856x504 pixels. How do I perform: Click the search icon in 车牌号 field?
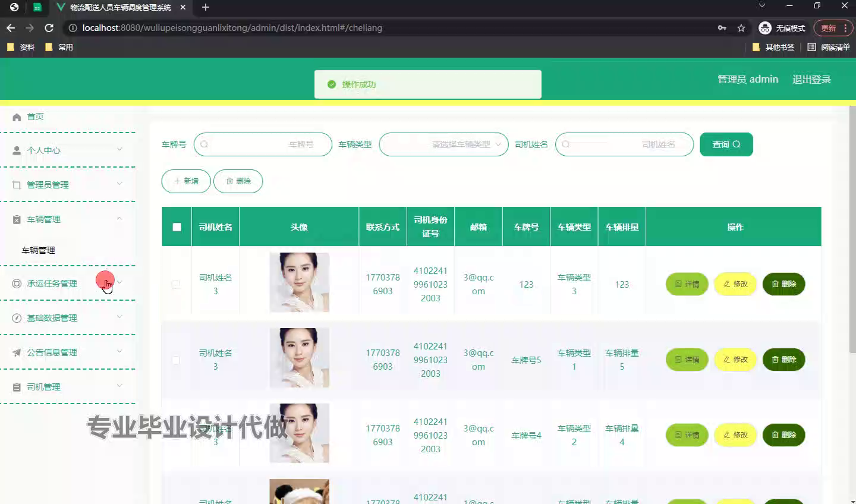point(204,144)
